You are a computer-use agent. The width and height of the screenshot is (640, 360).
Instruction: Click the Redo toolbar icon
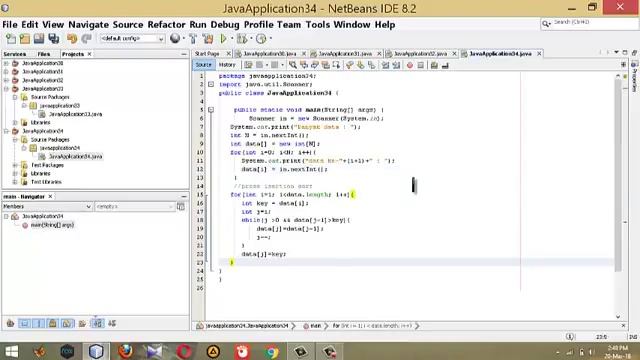tap(86, 39)
